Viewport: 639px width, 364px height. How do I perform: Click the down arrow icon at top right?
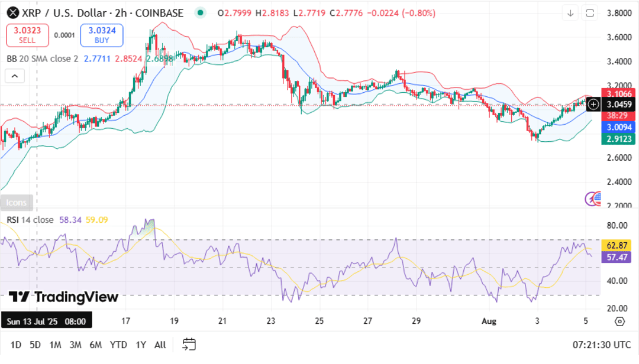click(x=570, y=13)
